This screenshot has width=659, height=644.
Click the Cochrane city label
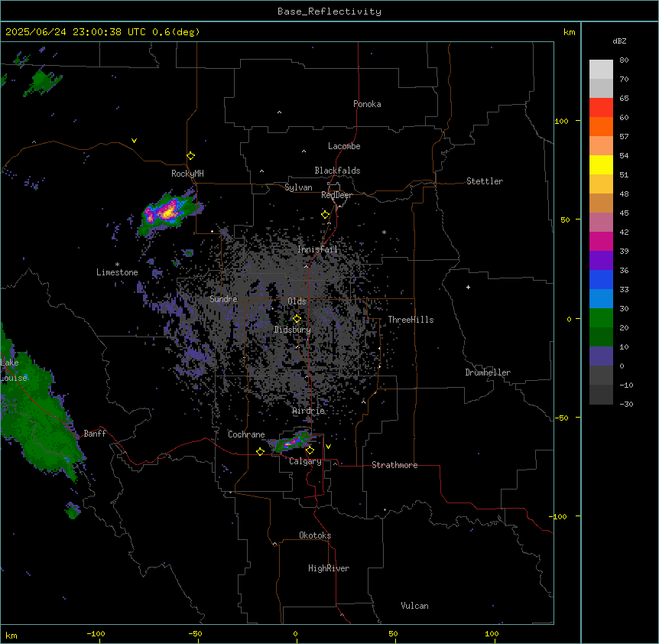click(x=246, y=434)
